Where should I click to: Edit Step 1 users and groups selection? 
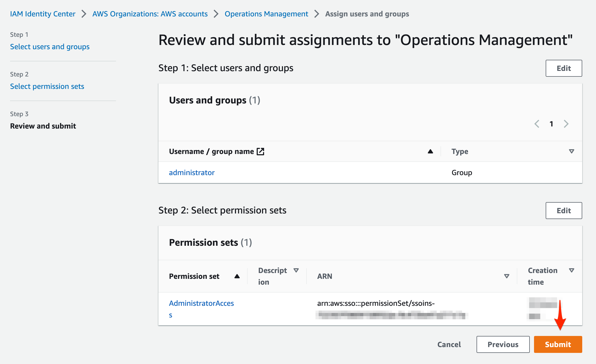click(x=564, y=68)
